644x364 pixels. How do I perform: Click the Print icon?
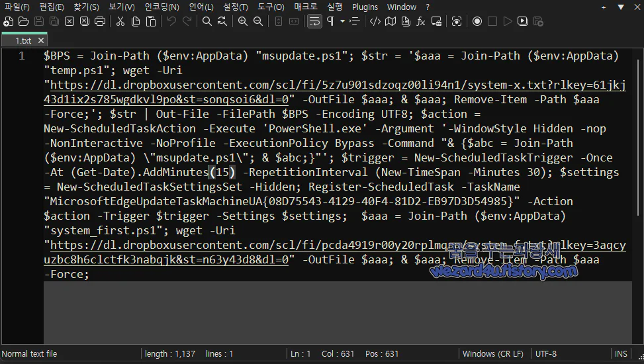tap(100, 21)
